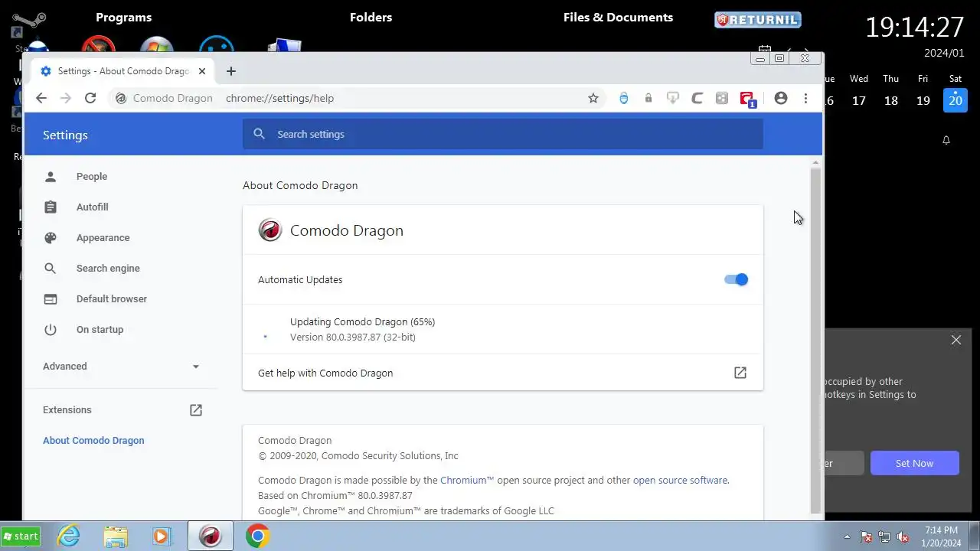Click the taskbar clock showing 7:14 PM

tap(941, 536)
